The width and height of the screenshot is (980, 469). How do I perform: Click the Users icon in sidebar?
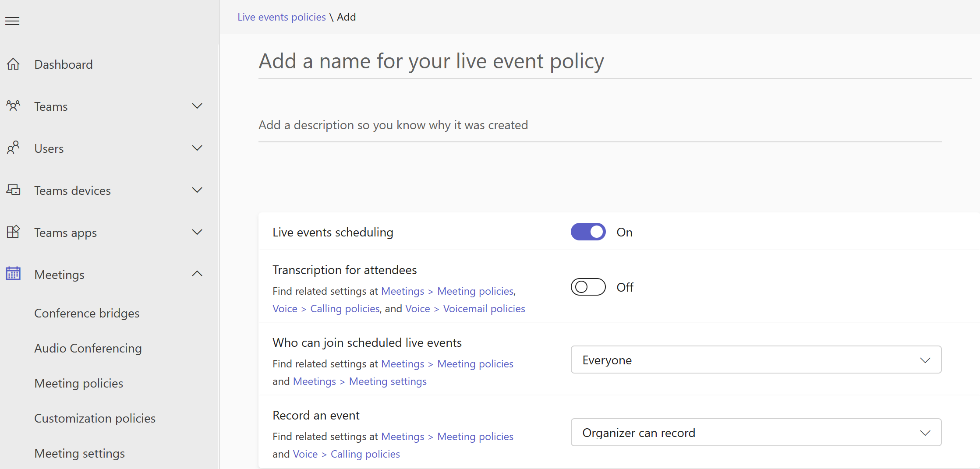pos(14,148)
